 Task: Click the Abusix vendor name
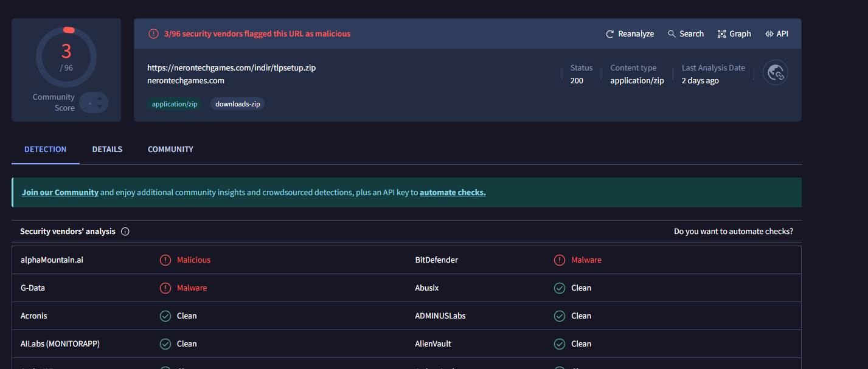(427, 288)
